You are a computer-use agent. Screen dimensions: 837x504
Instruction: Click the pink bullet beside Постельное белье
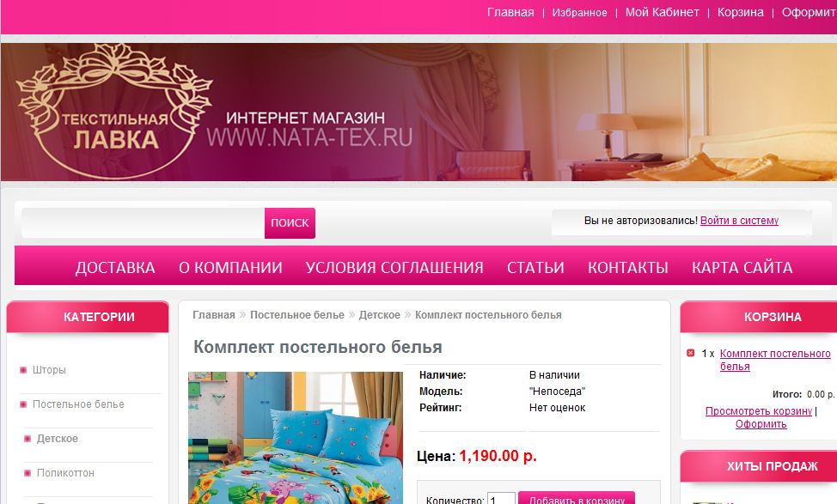coord(23,404)
